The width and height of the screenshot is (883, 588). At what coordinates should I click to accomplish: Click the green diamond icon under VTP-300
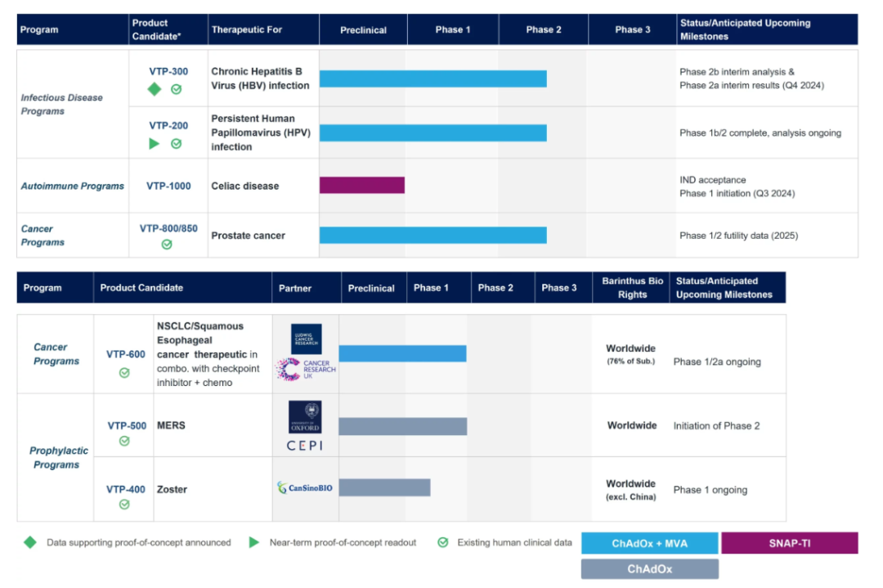pos(155,90)
